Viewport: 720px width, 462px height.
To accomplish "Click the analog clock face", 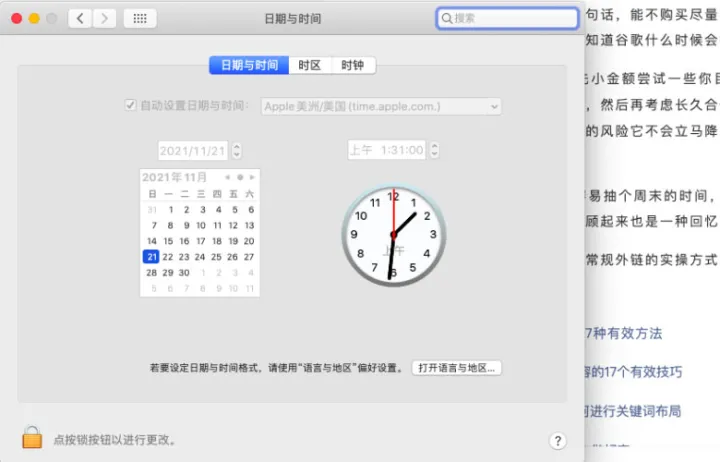I will pyautogui.click(x=394, y=235).
